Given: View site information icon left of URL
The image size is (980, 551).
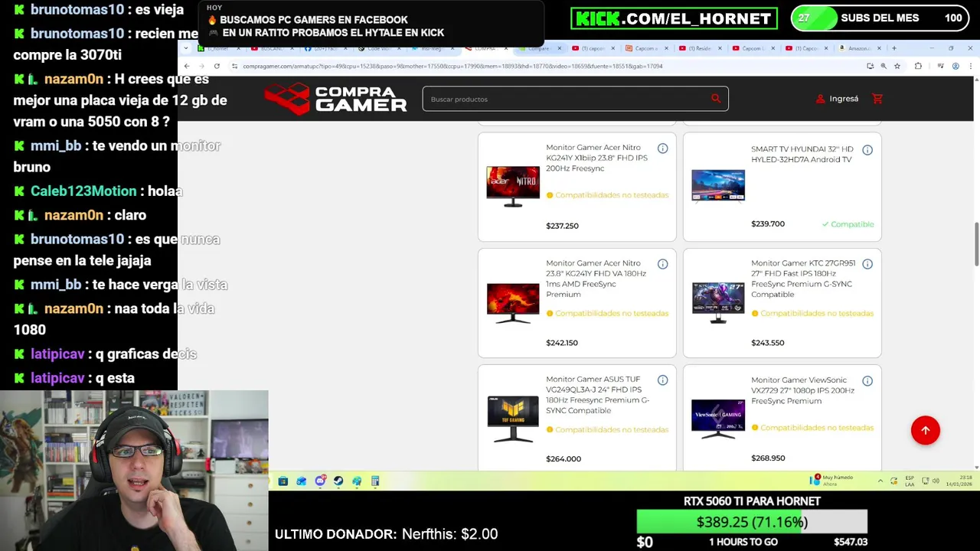Looking at the screenshot, I should (x=234, y=66).
